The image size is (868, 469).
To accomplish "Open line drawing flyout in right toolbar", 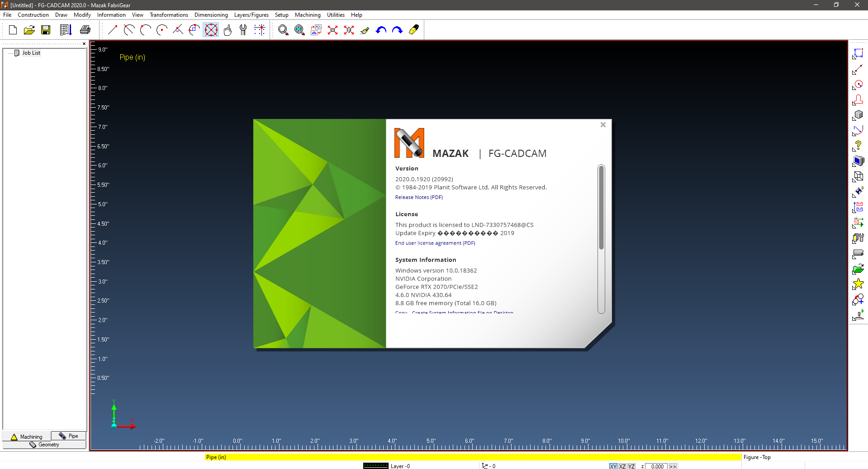I will 858,69.
